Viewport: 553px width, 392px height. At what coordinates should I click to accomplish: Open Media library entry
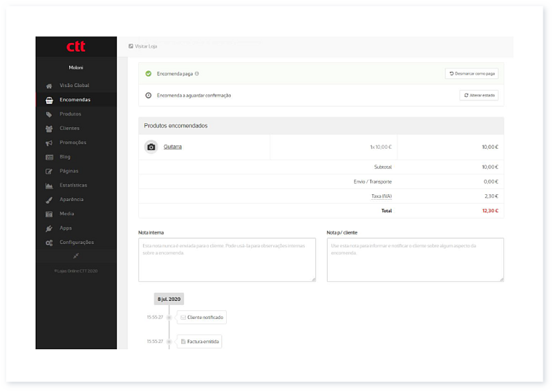[76, 214]
